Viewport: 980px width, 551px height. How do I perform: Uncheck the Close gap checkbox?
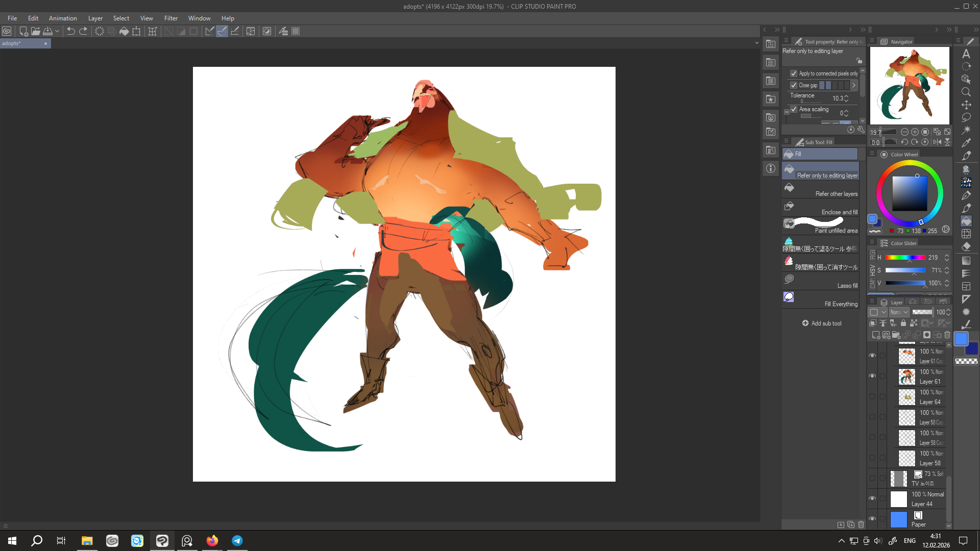click(x=794, y=85)
